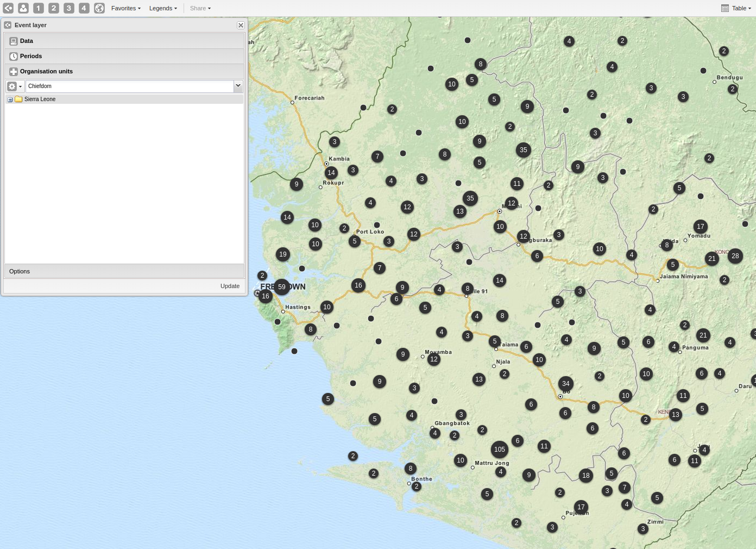Image resolution: width=756 pixels, height=549 pixels.
Task: Open the globe base layer icon
Action: click(99, 8)
